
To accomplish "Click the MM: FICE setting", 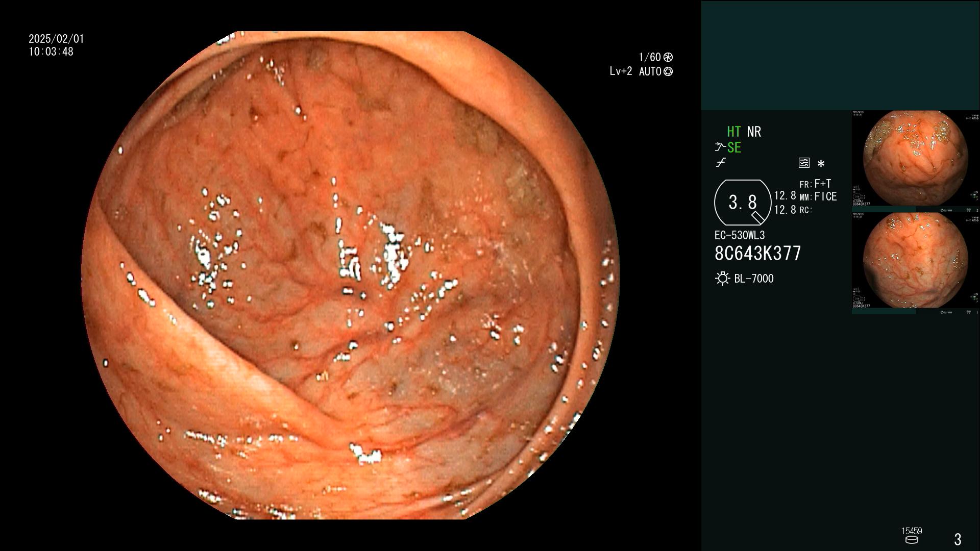I will (818, 196).
